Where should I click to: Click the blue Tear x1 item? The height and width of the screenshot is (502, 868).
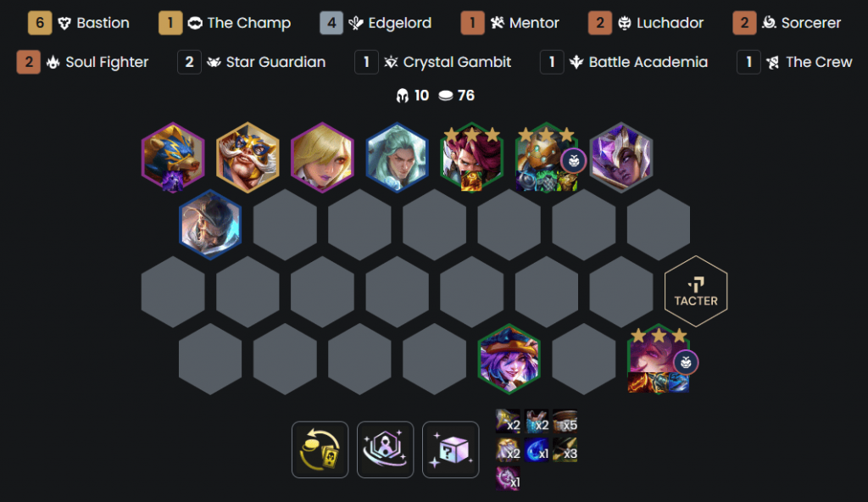(537, 449)
